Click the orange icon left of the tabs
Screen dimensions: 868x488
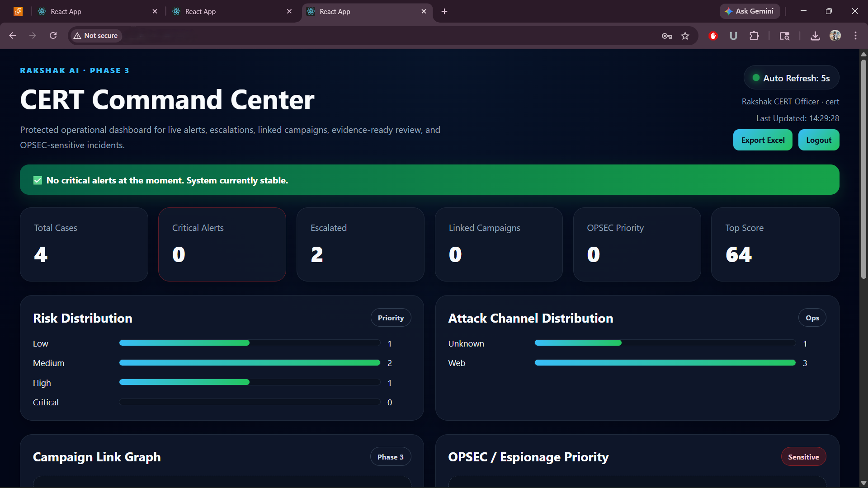(x=18, y=11)
